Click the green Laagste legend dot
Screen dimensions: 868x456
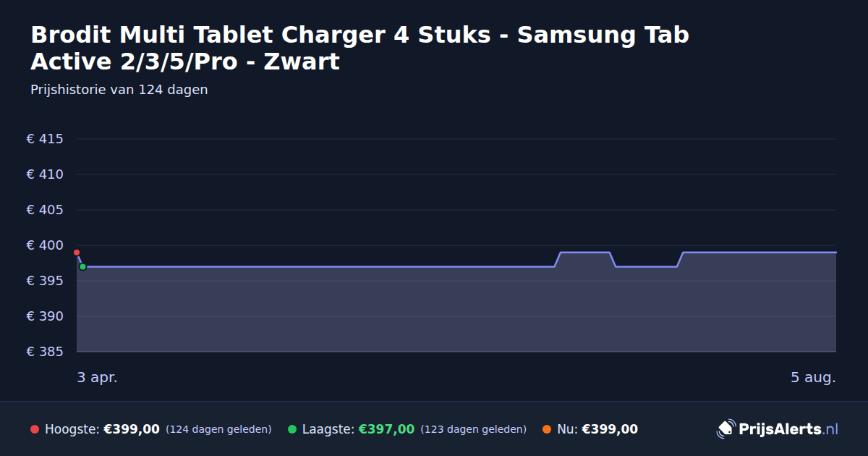[x=292, y=429]
